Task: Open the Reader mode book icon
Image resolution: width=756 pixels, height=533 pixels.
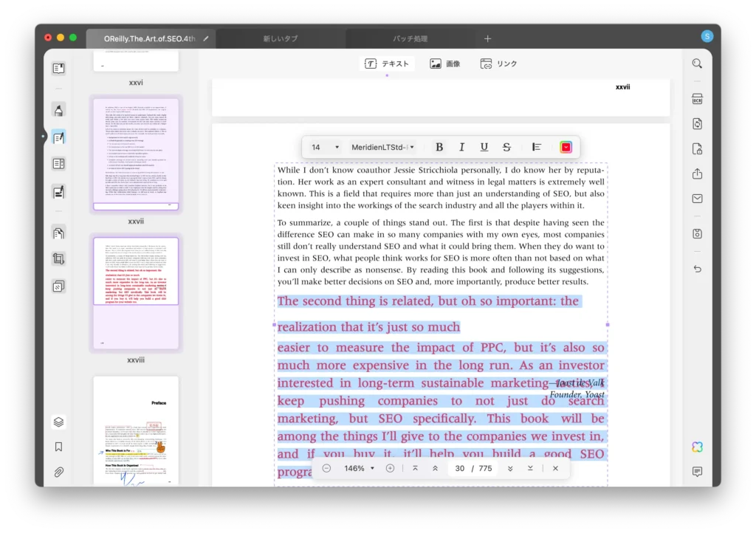Action: tap(58, 69)
